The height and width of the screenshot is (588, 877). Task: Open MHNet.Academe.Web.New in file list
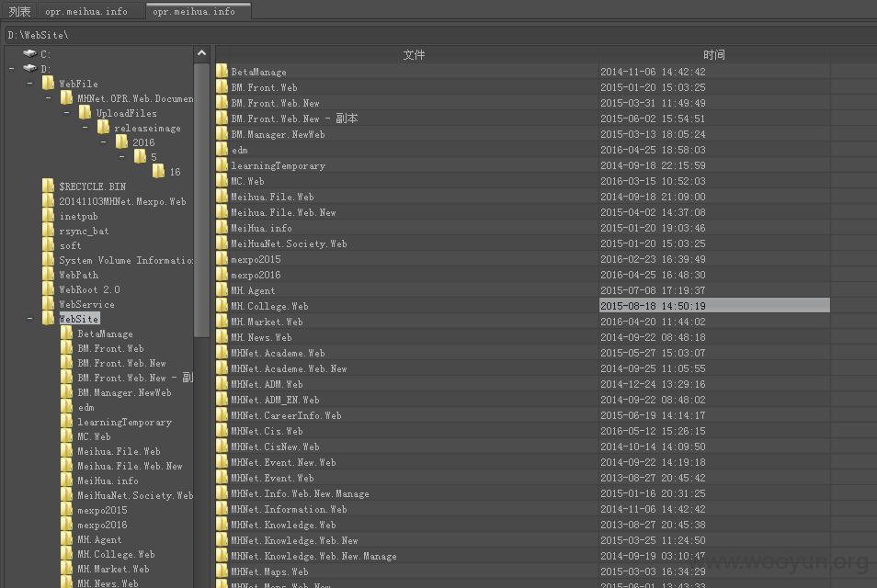(289, 368)
